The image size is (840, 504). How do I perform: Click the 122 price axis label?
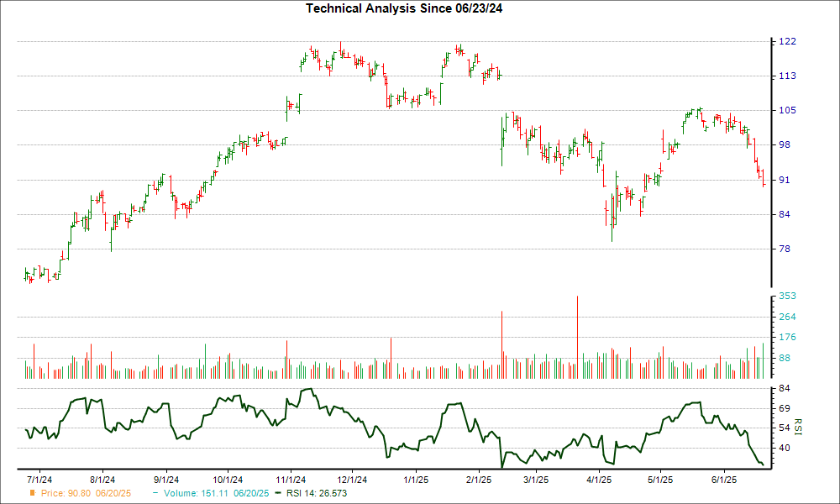click(x=788, y=41)
